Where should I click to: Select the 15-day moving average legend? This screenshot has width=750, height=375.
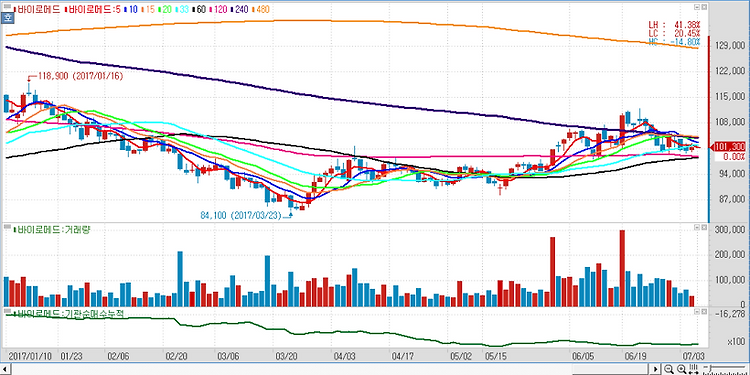coord(148,9)
